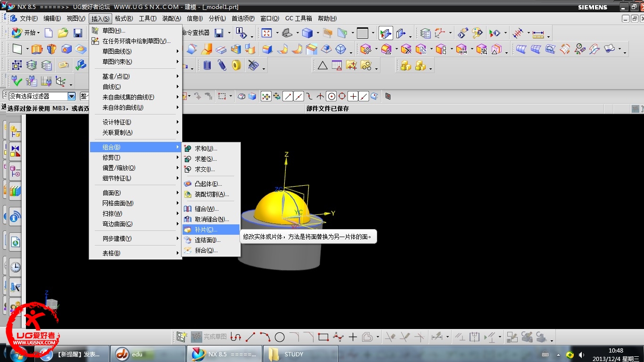
Task: Select 缝合 (Sew) in the submenu
Action: tap(211, 209)
